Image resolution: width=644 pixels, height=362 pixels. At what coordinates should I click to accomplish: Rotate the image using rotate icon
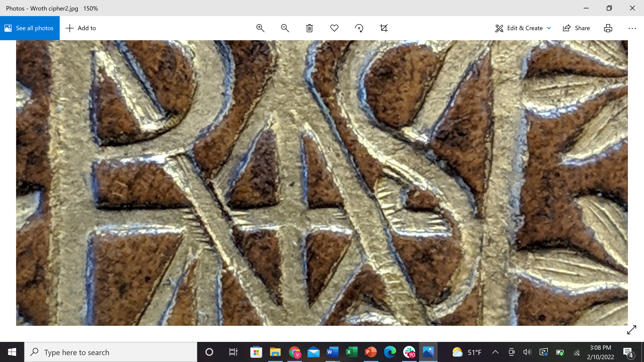[359, 28]
